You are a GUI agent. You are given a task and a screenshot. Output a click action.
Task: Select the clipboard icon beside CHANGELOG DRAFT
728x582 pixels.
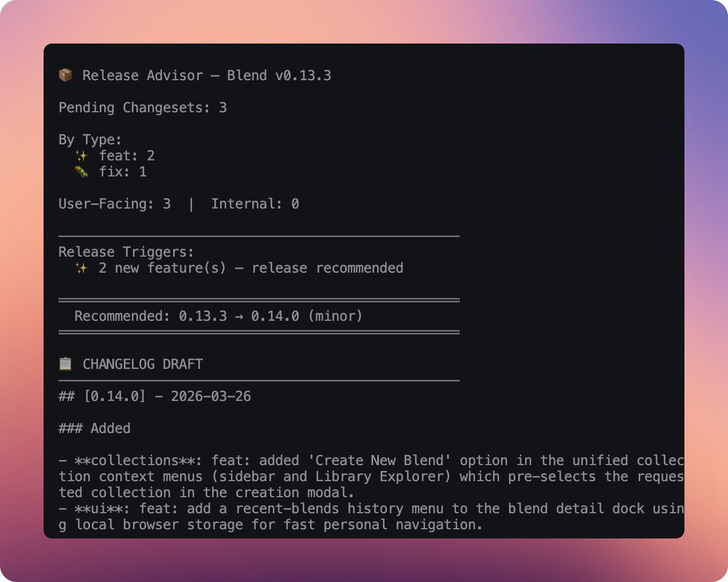coord(65,363)
